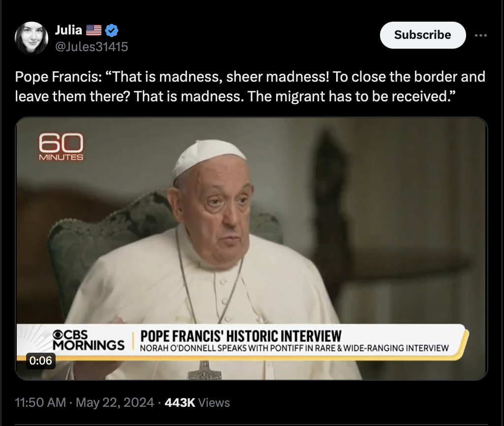The image size is (504, 426).
Task: Click the CBS Mornings logo in banner
Action: (89, 340)
